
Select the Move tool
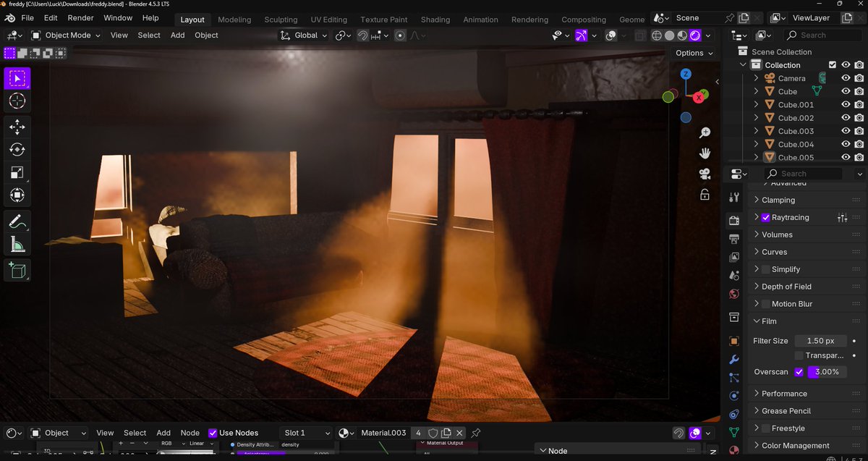(x=17, y=127)
